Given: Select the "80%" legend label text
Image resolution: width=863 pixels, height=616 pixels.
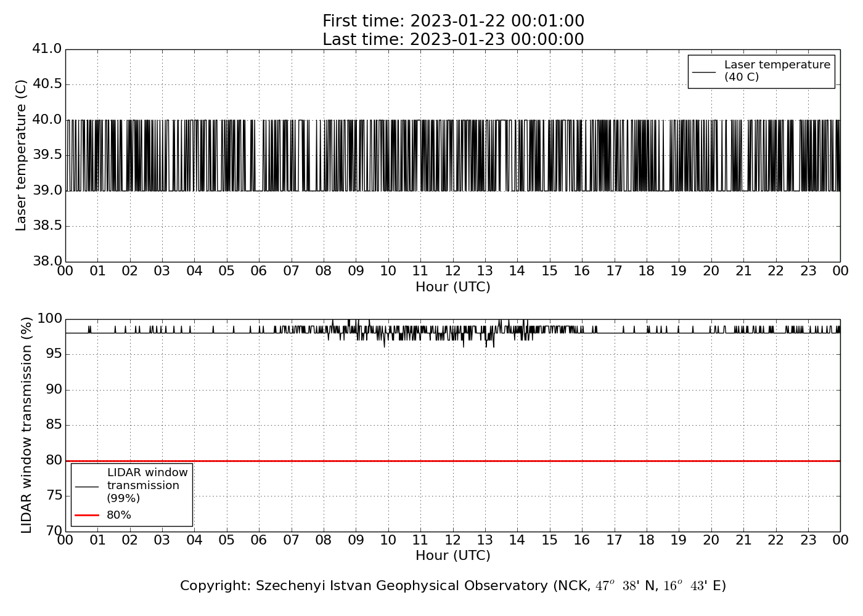Looking at the screenshot, I should 119,515.
